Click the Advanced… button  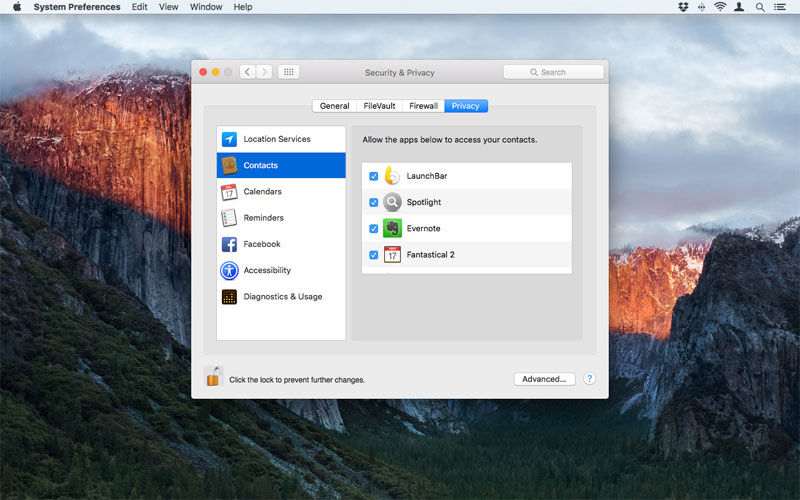point(544,379)
